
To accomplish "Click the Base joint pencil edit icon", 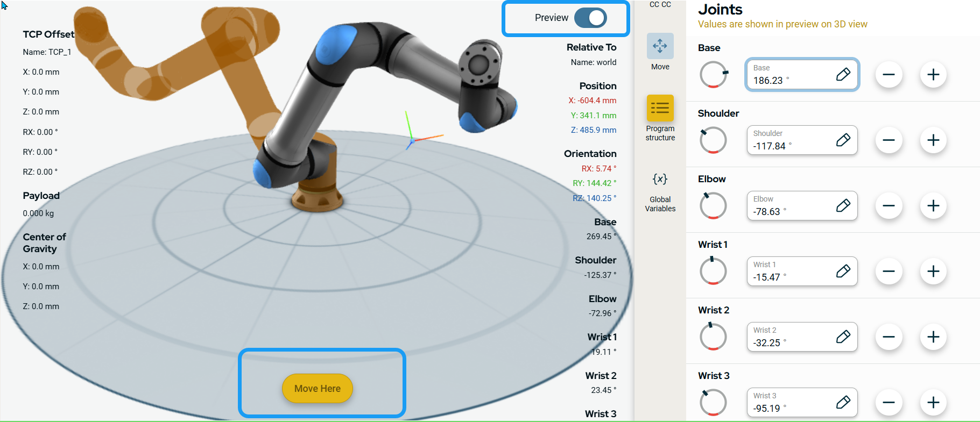I will coord(843,75).
